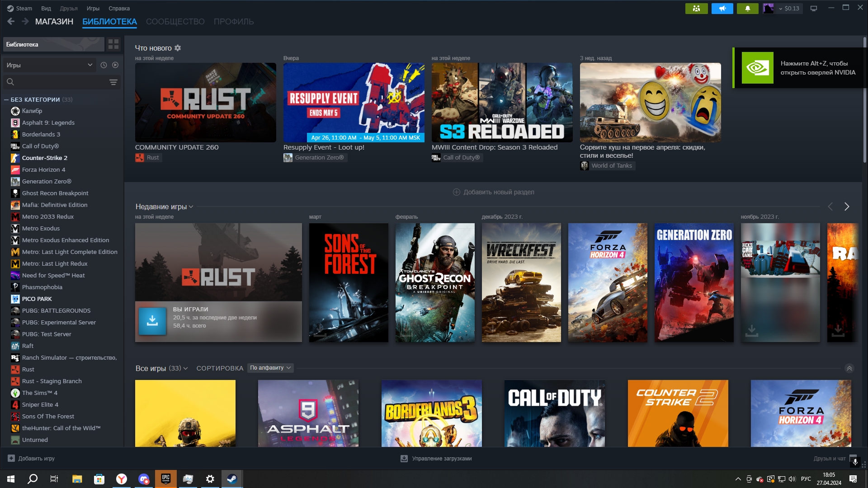The height and width of the screenshot is (488, 868).
Task: Open the Справка menu
Action: tap(119, 8)
